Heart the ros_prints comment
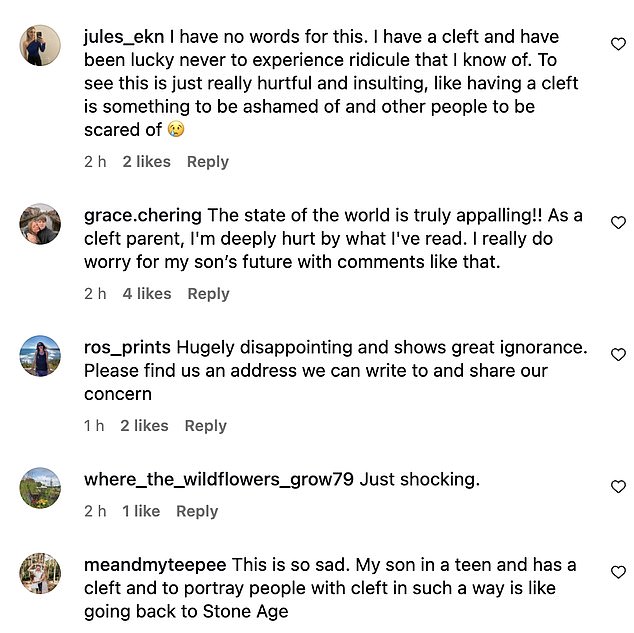 click(x=617, y=354)
